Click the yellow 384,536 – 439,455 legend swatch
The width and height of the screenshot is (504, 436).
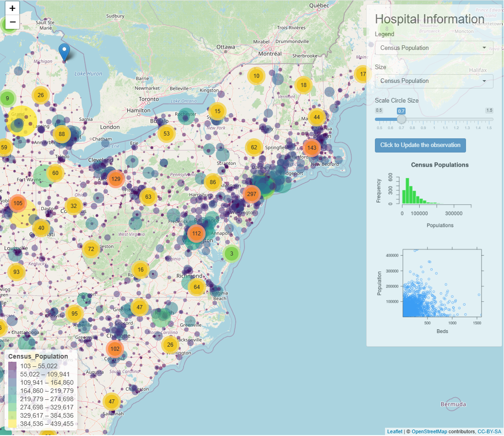tap(12, 424)
